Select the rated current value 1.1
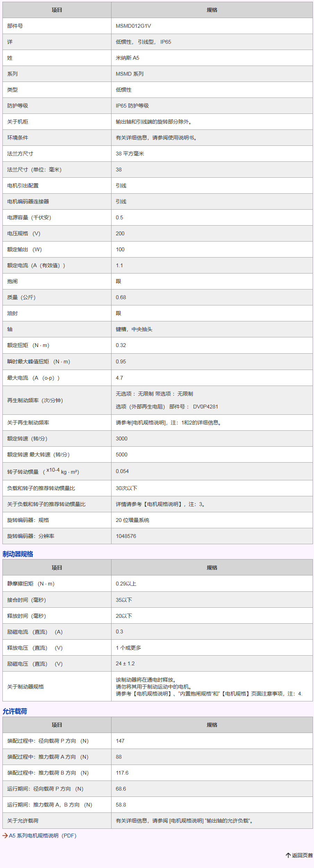Screen dimensions: 314x868 tap(119, 266)
